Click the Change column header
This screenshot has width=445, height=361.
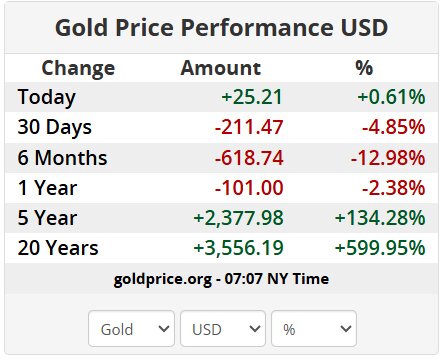[x=78, y=68]
